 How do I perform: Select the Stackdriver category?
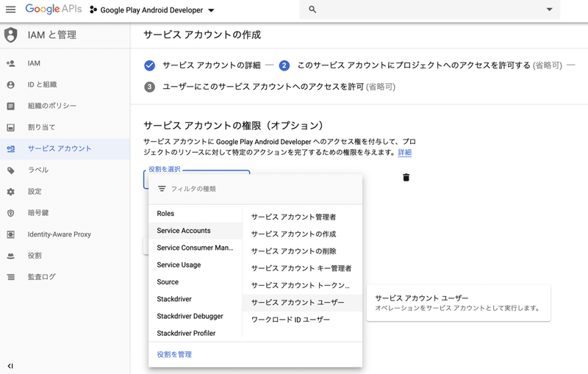coord(196,299)
